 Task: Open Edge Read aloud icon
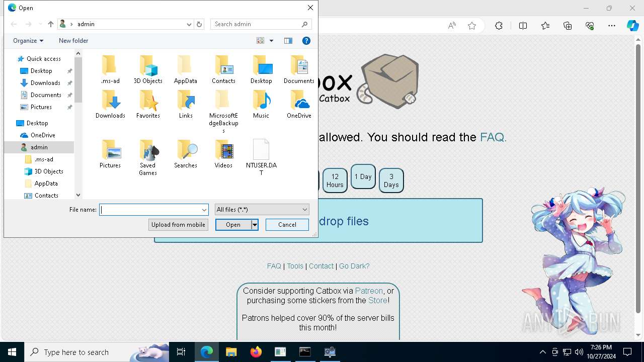452,26
